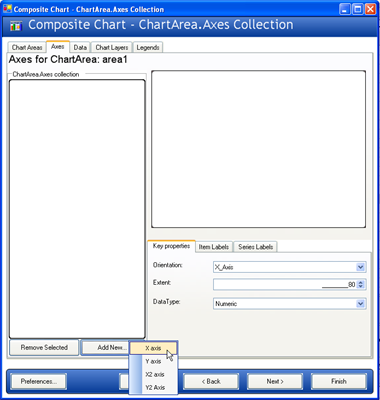Click the chart preview pane

click(259, 149)
